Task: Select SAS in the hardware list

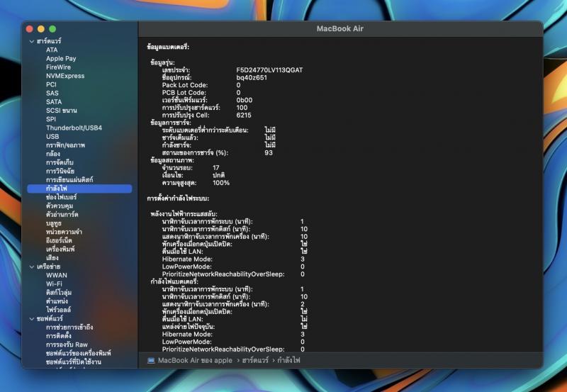Action: pyautogui.click(x=52, y=94)
